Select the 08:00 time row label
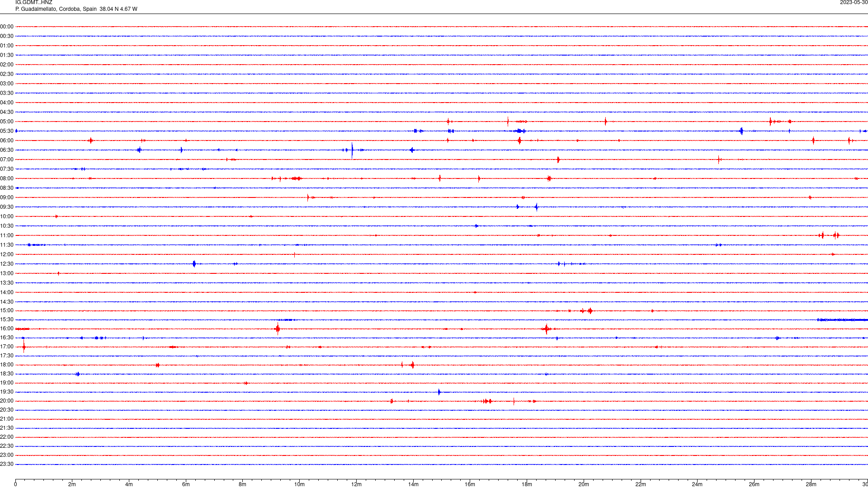 pos(7,178)
